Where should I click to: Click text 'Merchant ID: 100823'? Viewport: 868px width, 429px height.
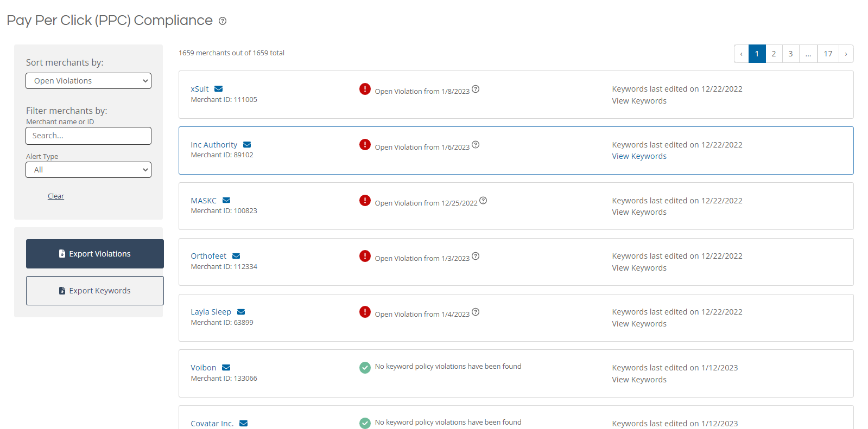[224, 211]
